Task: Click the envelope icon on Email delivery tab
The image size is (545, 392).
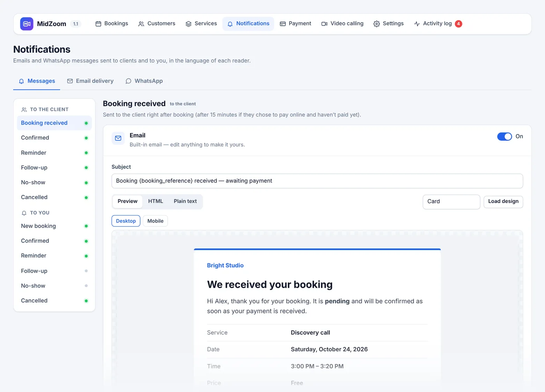Action: click(70, 81)
